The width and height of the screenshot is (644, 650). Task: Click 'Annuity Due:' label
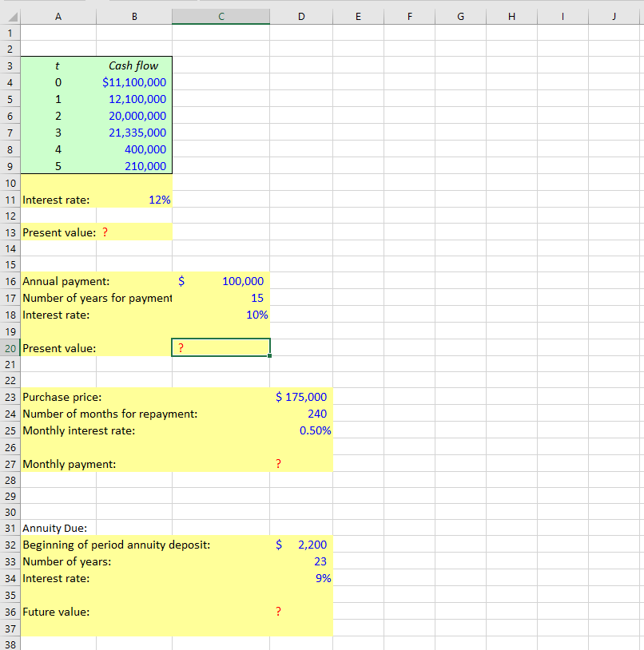coord(55,528)
